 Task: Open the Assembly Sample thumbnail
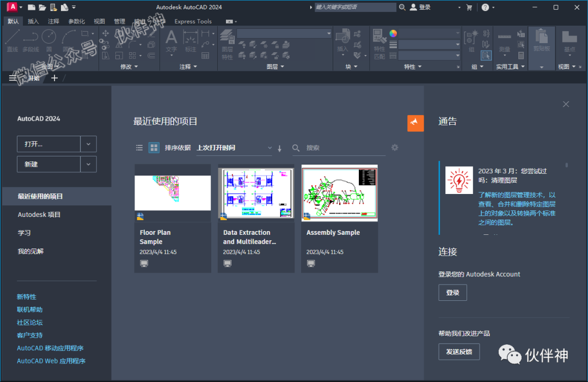339,193
